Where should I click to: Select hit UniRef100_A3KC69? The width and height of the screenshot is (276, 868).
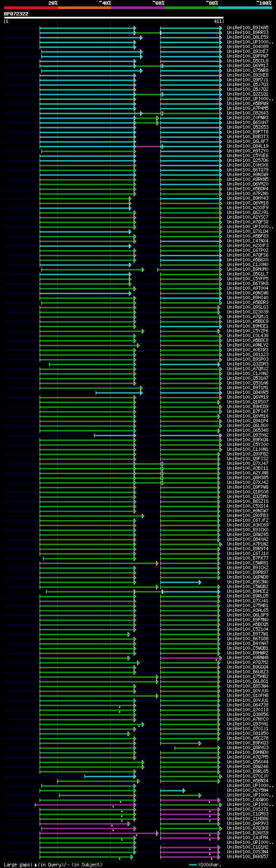click(248, 525)
